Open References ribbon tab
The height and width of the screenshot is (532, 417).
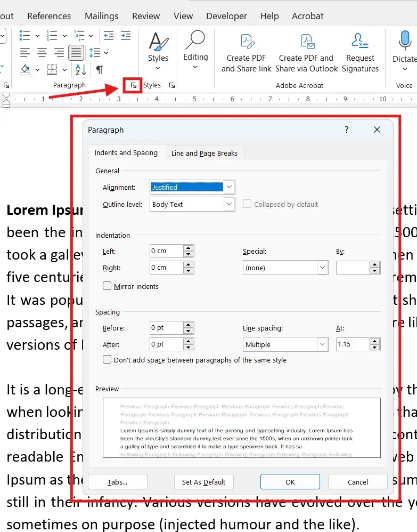pos(49,16)
